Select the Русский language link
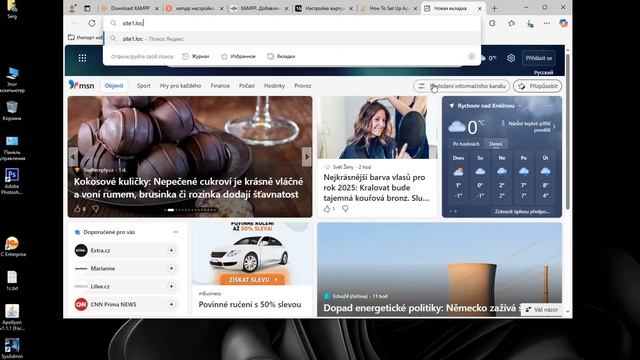 coord(543,73)
